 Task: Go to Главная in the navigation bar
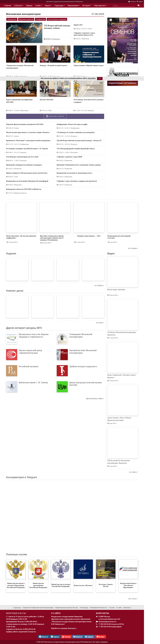coord(7,5)
